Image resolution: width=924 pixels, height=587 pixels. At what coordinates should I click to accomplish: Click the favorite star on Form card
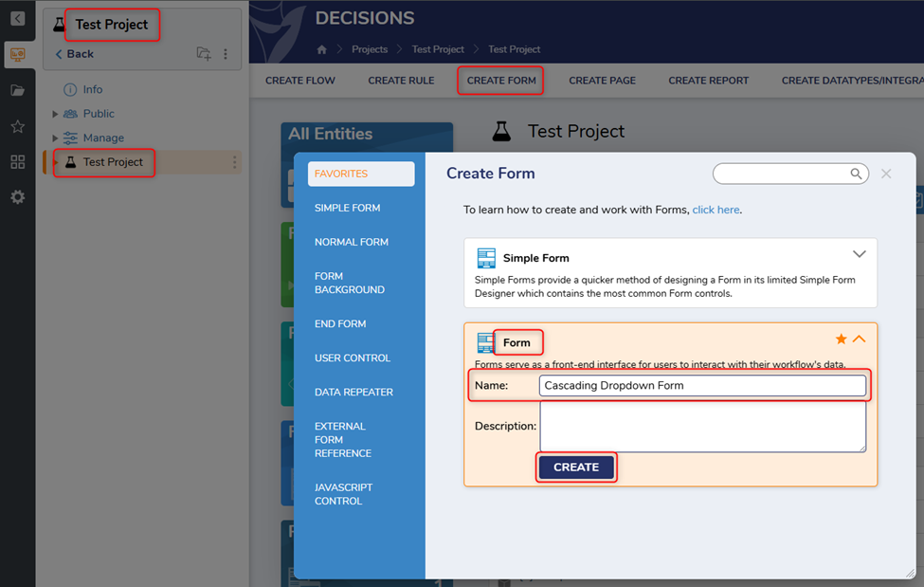pos(841,339)
